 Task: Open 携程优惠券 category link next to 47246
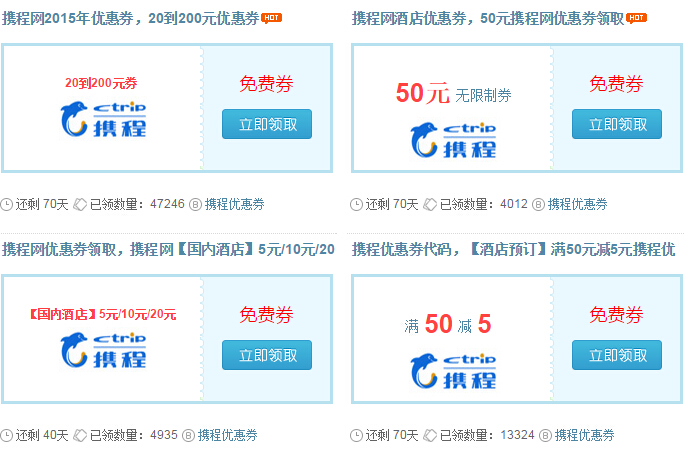pyautogui.click(x=235, y=204)
